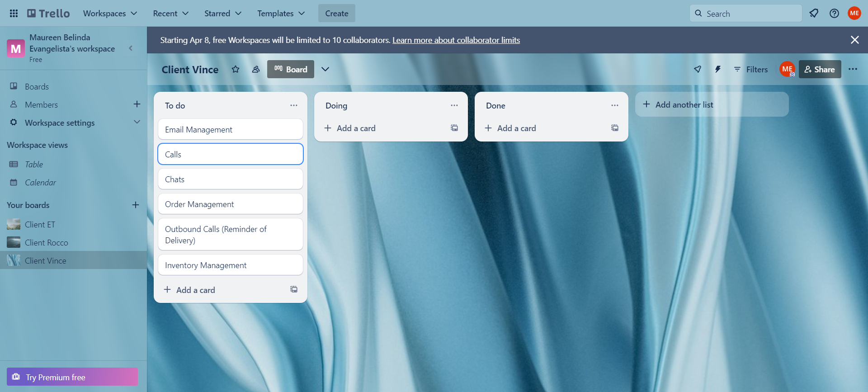This screenshot has height=392, width=868.
Task: Create card from template in To do
Action: [x=294, y=289]
